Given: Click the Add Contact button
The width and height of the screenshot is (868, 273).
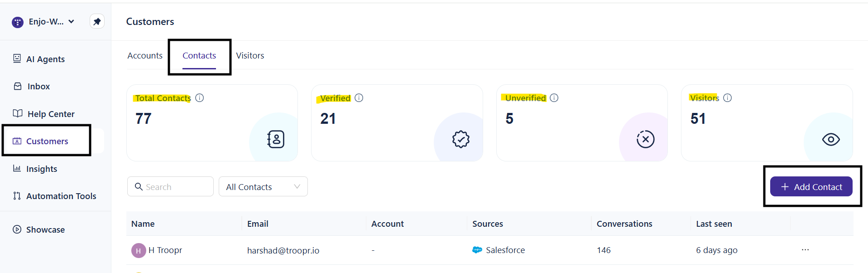Looking at the screenshot, I should click(x=811, y=186).
